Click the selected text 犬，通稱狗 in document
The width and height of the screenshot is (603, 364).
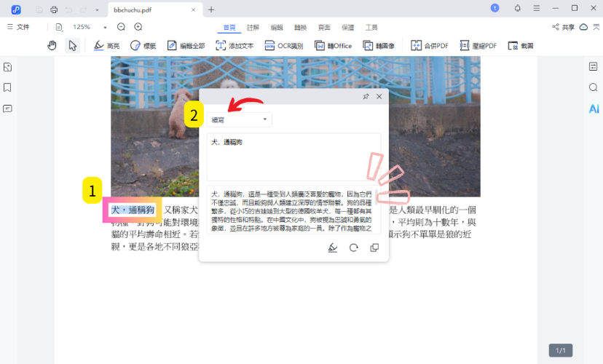click(x=133, y=210)
